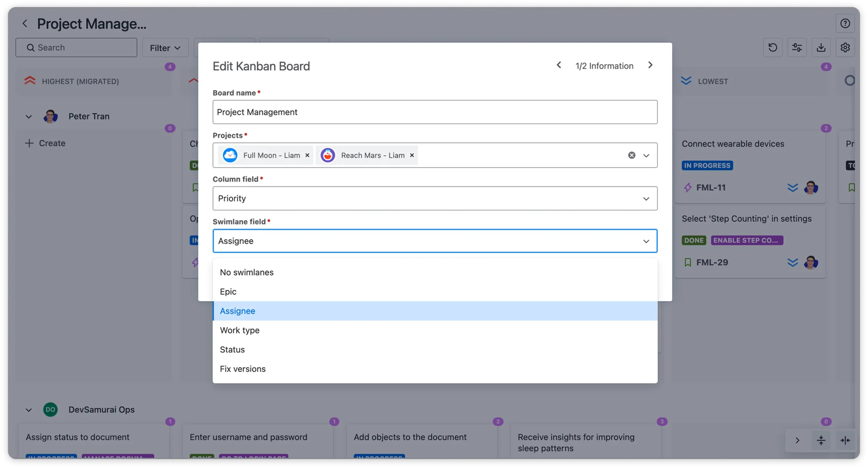Click the right arrow in bottom toolbar
Screen dimensions: 868x468
pyautogui.click(x=797, y=440)
